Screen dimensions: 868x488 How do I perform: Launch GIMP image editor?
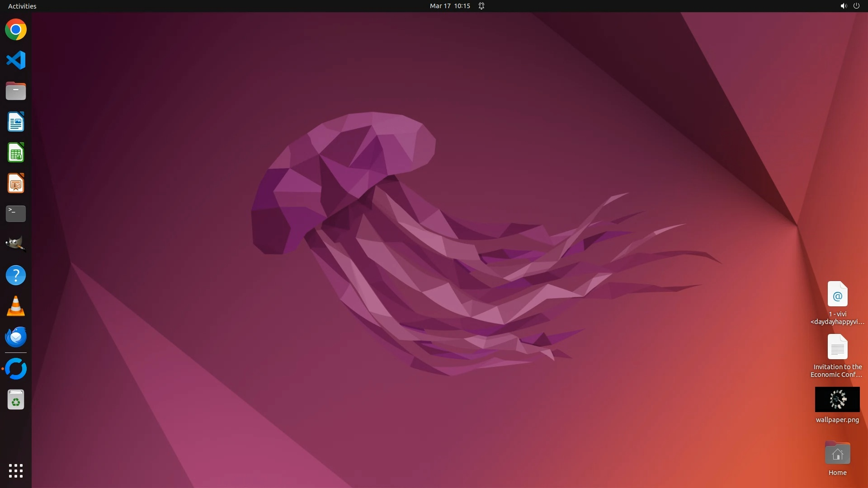point(16,244)
